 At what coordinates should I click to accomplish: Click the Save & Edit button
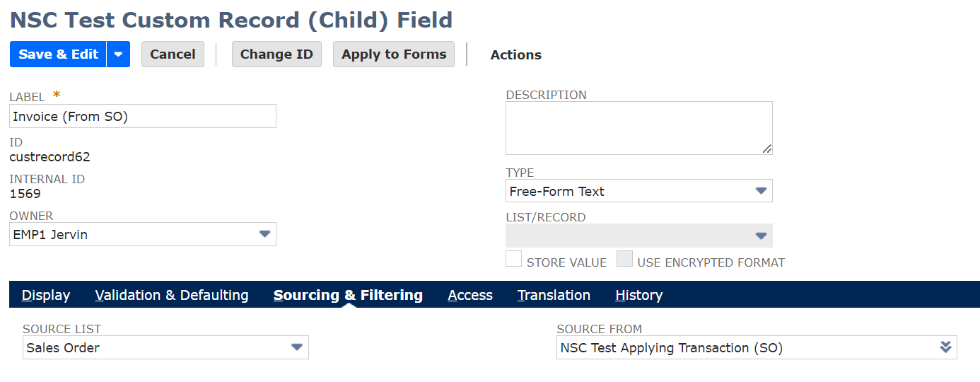pos(58,54)
